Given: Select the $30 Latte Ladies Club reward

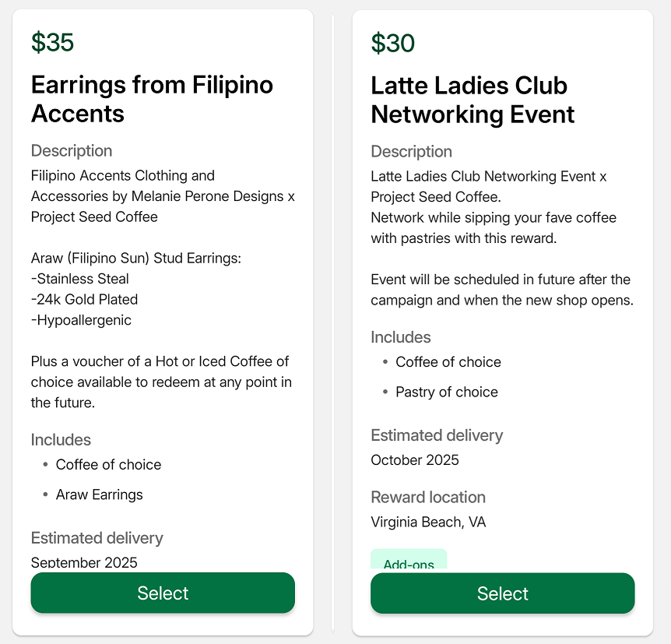Looking at the screenshot, I should click(x=502, y=593).
